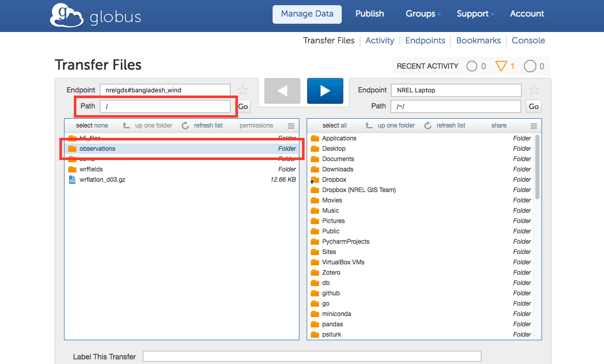Select the Public folder
604x364 pixels.
330,231
